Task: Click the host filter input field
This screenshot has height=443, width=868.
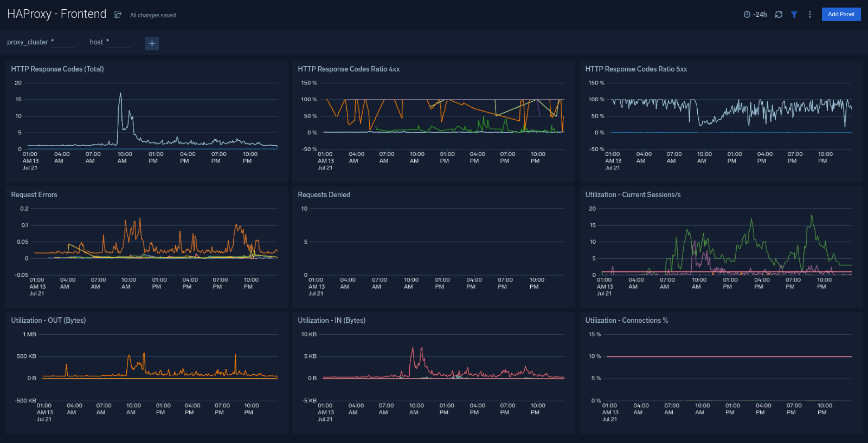Action: tap(118, 42)
